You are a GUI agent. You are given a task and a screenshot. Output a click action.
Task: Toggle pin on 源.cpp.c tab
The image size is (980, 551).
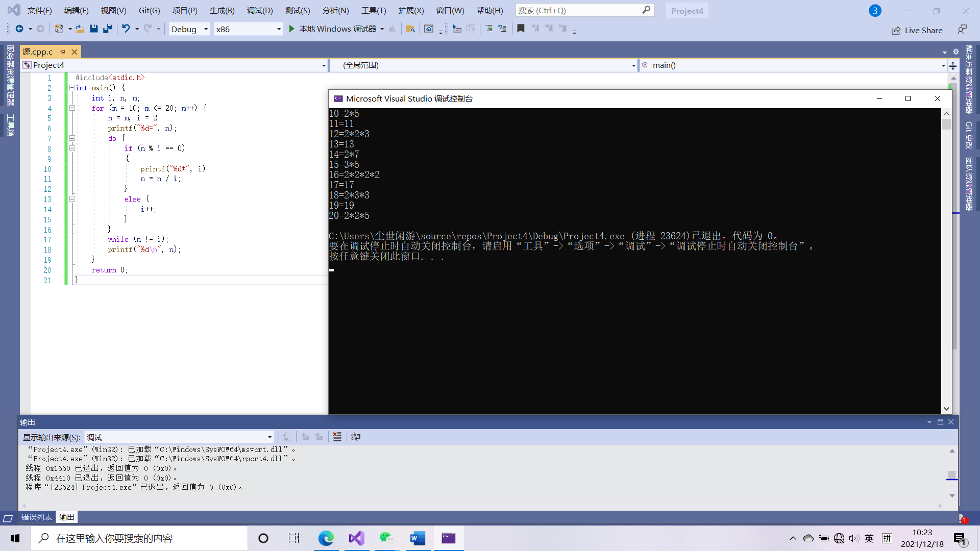(63, 52)
